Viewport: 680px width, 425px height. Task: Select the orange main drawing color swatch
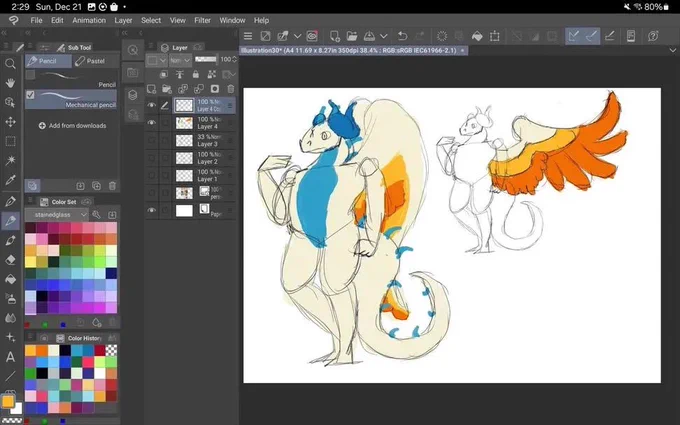(x=8, y=401)
